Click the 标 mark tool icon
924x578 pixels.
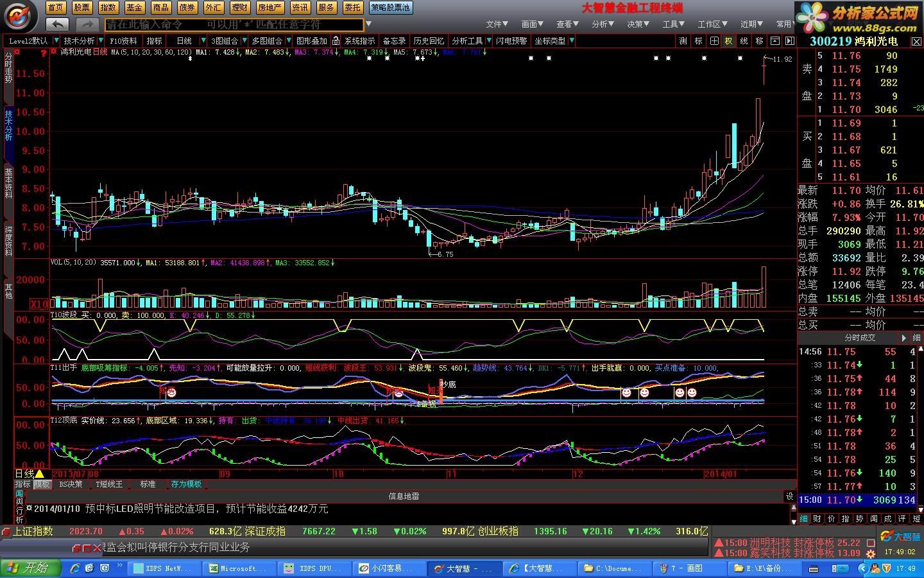(x=698, y=40)
